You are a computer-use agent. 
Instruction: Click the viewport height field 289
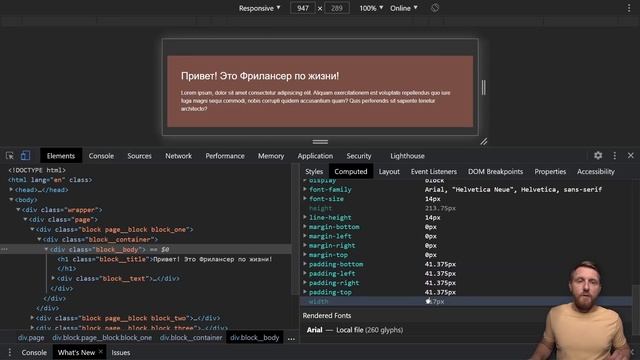click(337, 8)
